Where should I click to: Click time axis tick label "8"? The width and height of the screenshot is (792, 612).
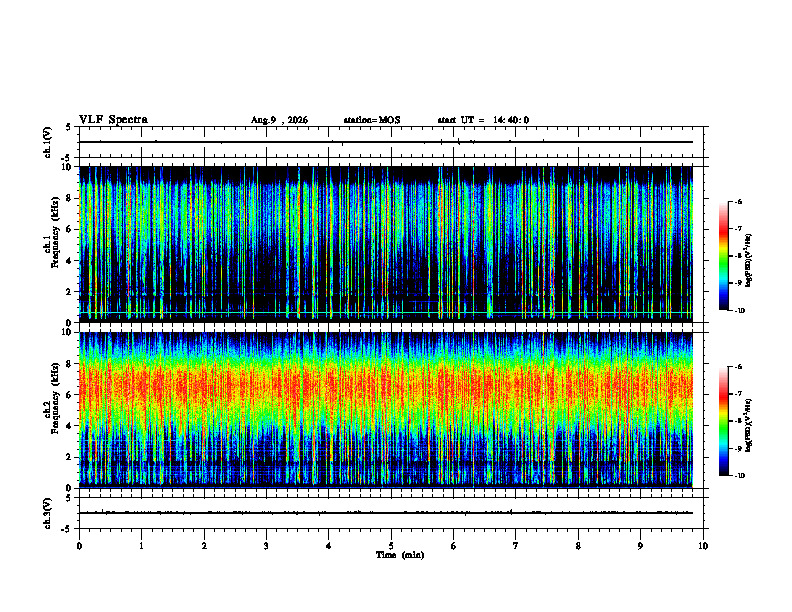point(578,546)
